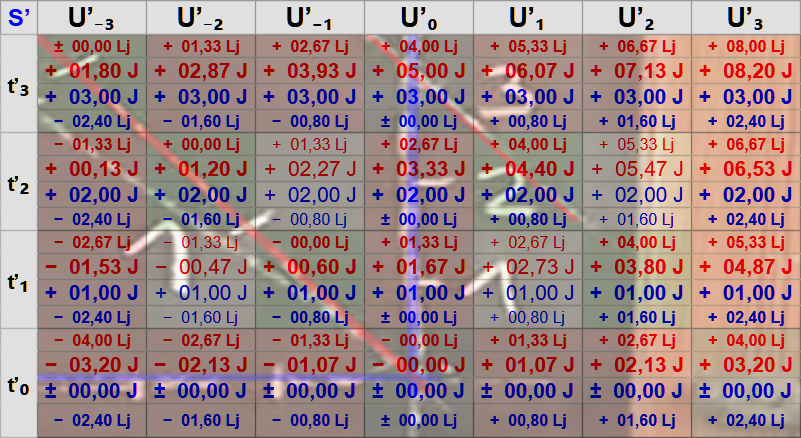Click the S' corner header cell
801x438 pixels.
click(x=18, y=17)
